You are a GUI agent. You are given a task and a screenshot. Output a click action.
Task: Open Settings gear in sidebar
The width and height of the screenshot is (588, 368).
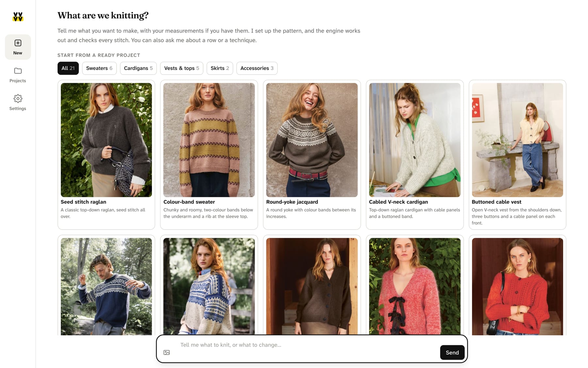point(18,103)
